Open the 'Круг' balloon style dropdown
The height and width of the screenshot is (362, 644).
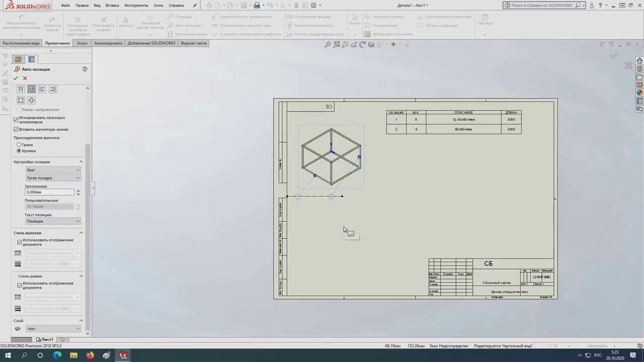[53, 170]
